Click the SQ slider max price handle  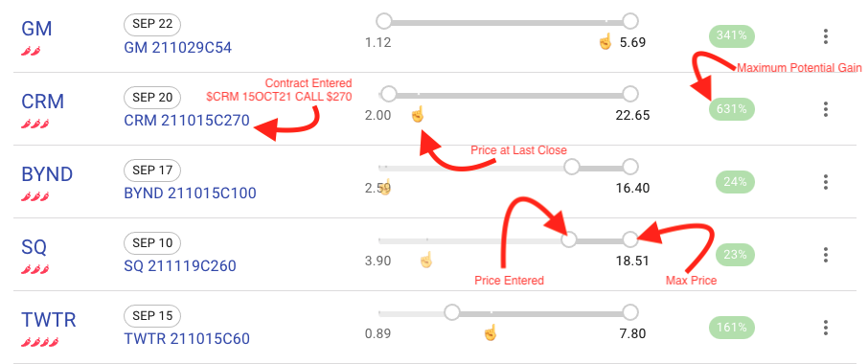(630, 239)
